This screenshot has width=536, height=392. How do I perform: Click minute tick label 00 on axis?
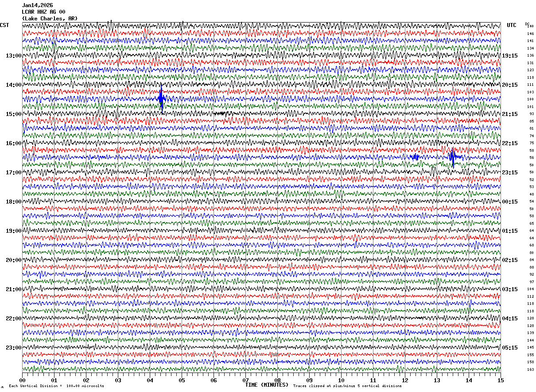[x=22, y=380]
